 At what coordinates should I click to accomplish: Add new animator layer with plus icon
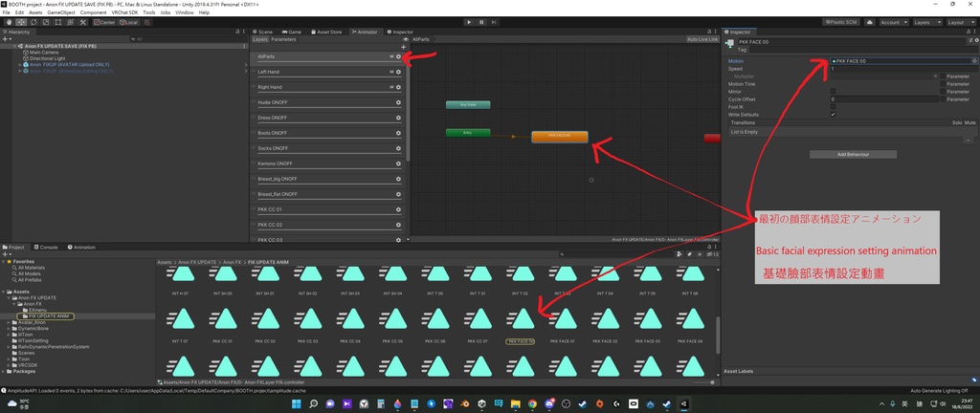click(x=403, y=47)
